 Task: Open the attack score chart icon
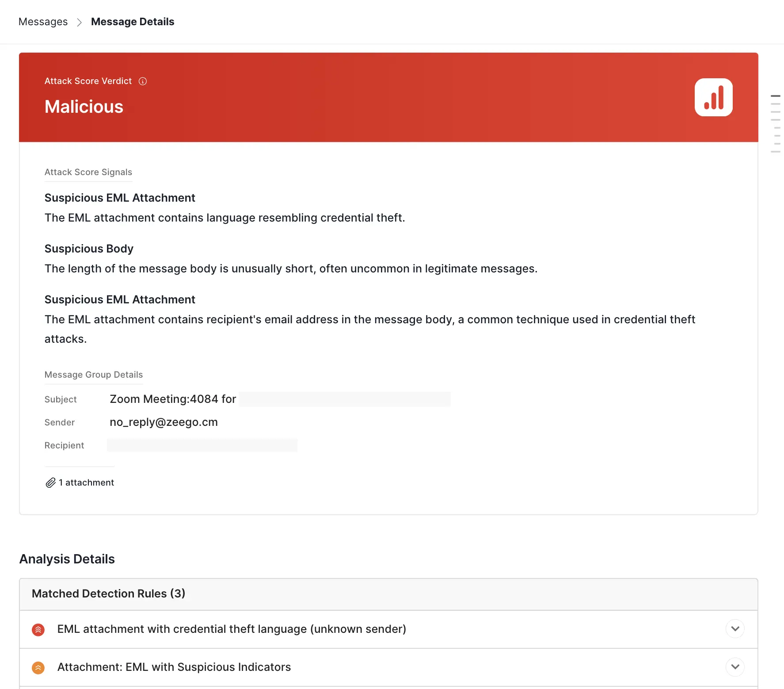tap(713, 97)
